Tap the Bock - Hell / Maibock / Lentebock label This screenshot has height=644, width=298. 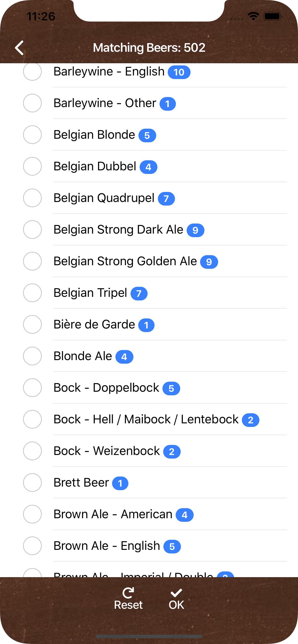pos(146,419)
